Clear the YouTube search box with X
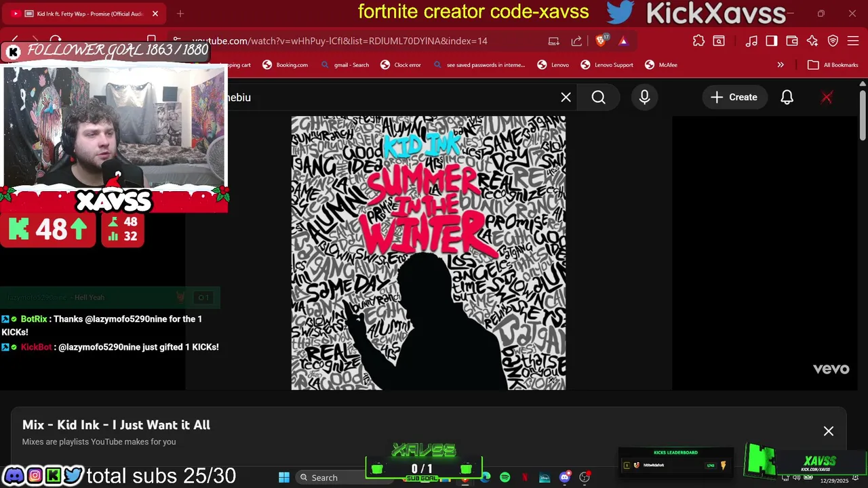The width and height of the screenshot is (868, 488). coord(566,98)
